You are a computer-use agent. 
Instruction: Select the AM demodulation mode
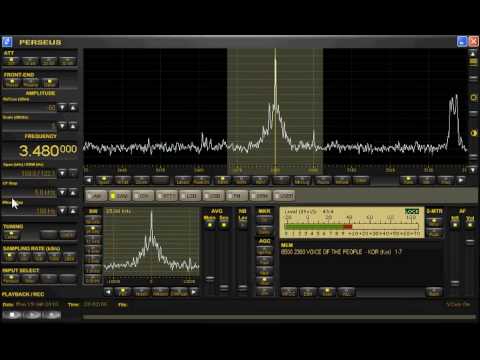point(96,196)
